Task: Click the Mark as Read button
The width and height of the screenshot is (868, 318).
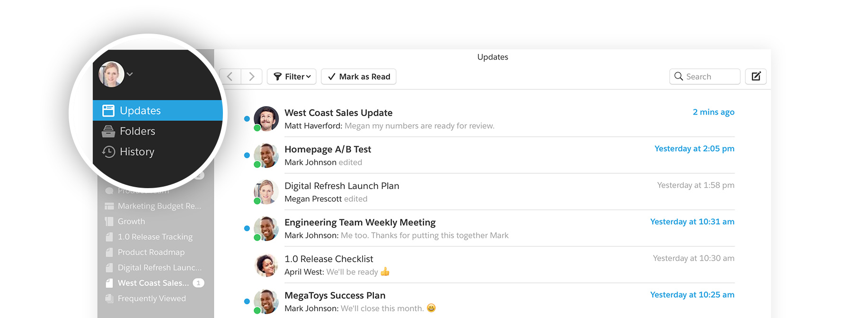Action: click(359, 76)
